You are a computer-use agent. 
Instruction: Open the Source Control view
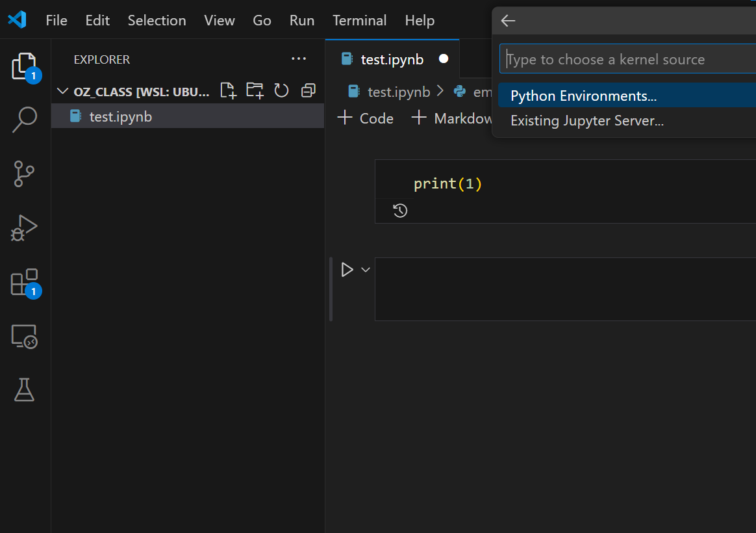24,174
